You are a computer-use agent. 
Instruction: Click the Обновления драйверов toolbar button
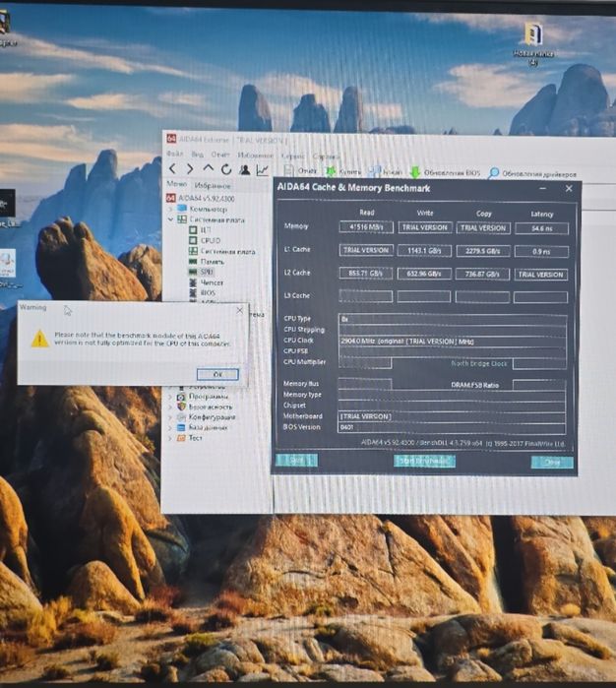(x=532, y=174)
